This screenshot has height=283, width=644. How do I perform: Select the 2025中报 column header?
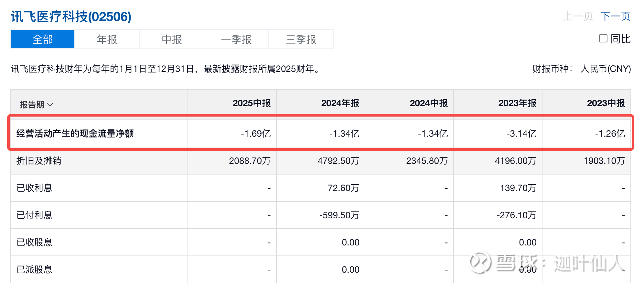pyautogui.click(x=252, y=103)
